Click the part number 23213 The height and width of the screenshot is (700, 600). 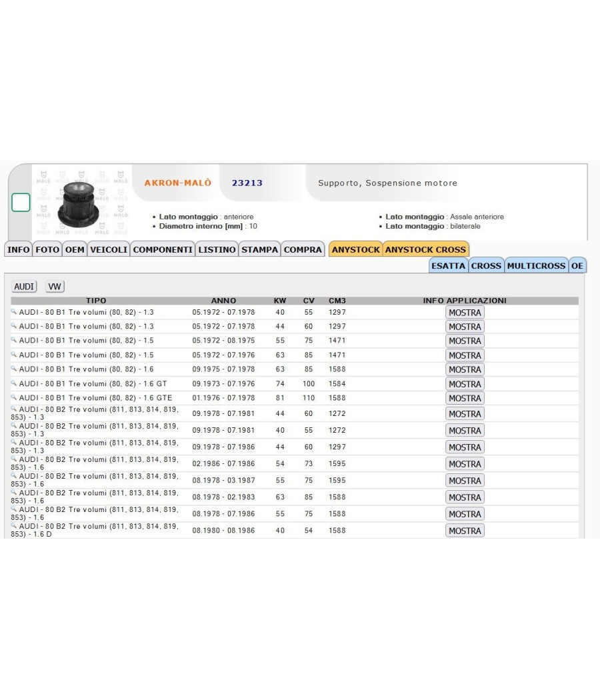coord(247,183)
